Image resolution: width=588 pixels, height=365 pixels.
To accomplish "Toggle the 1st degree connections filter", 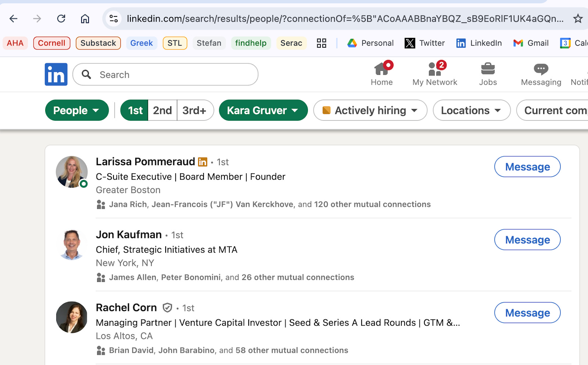I will tap(135, 110).
